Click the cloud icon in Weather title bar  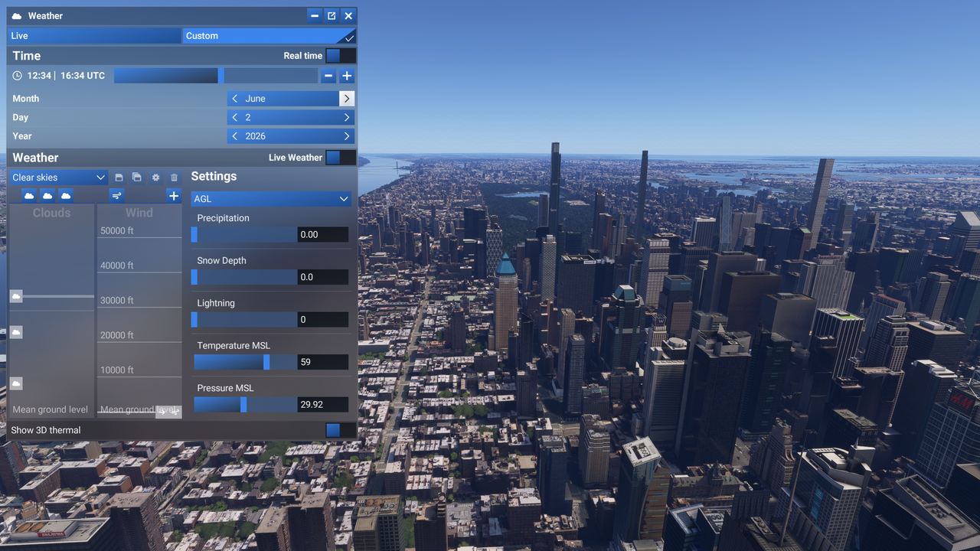17,16
